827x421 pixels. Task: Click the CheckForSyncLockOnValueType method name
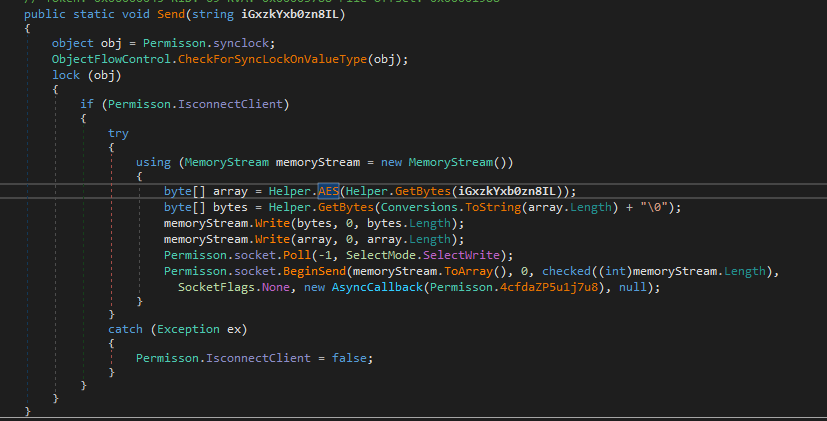(272, 59)
